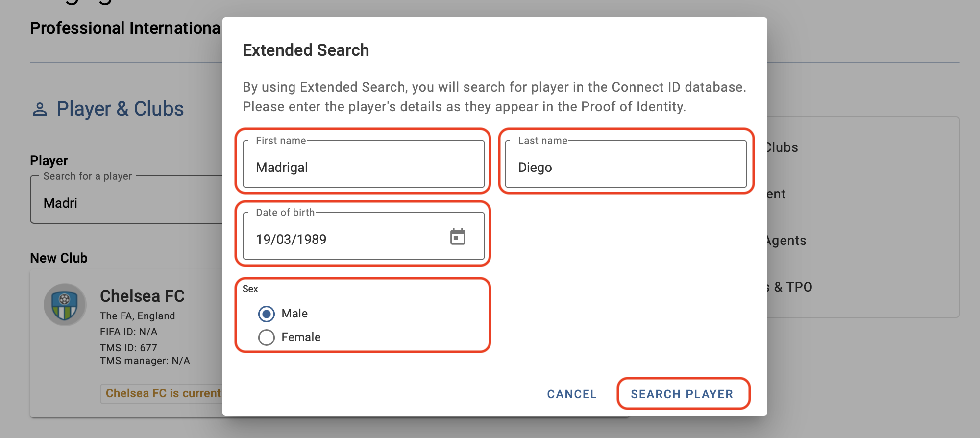Click the Chelsea FC club name
Image resolution: width=980 pixels, height=438 pixels.
(x=142, y=296)
